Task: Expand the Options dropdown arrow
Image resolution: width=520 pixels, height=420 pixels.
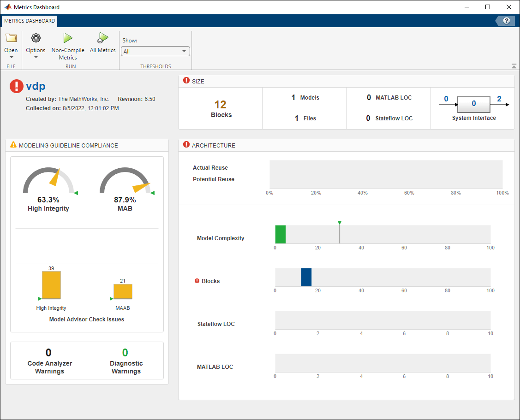Action: [x=36, y=58]
